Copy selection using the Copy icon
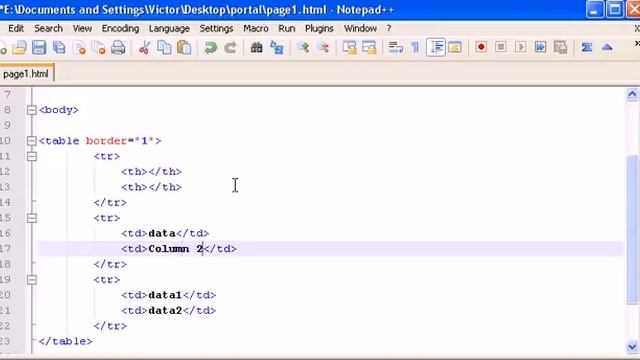 point(164,48)
